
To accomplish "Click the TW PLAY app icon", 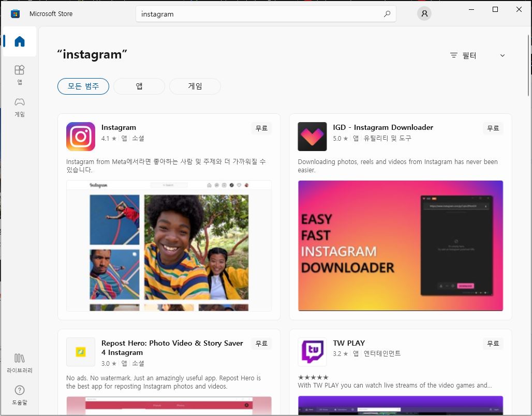I will tap(312, 352).
